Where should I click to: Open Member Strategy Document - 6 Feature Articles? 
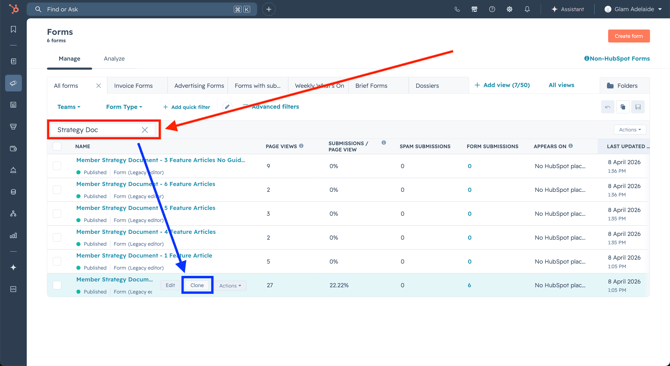point(146,184)
